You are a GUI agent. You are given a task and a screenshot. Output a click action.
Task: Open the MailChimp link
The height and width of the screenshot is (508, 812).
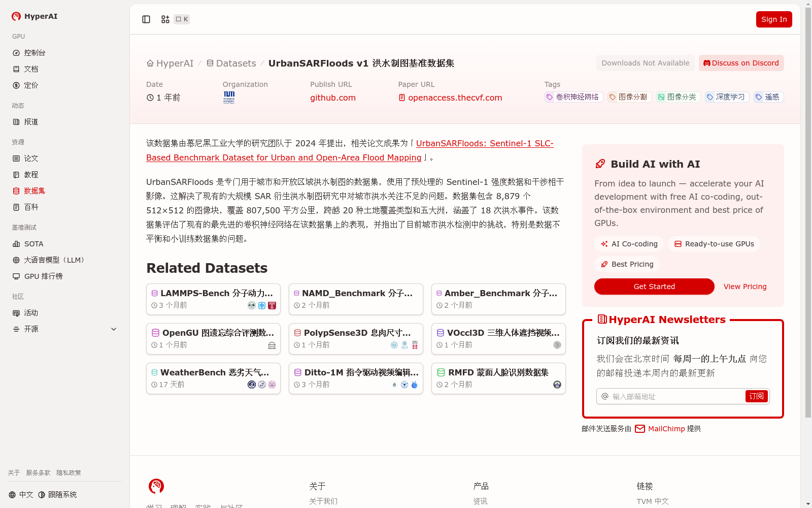660,429
